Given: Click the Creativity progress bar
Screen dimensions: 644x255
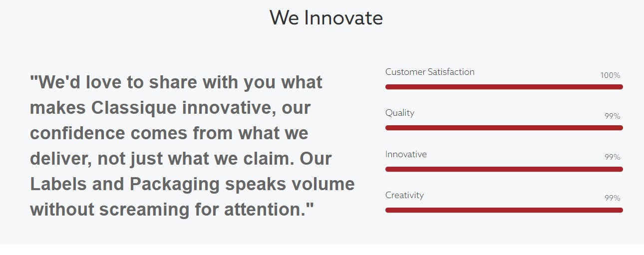Looking at the screenshot, I should coord(504,210).
